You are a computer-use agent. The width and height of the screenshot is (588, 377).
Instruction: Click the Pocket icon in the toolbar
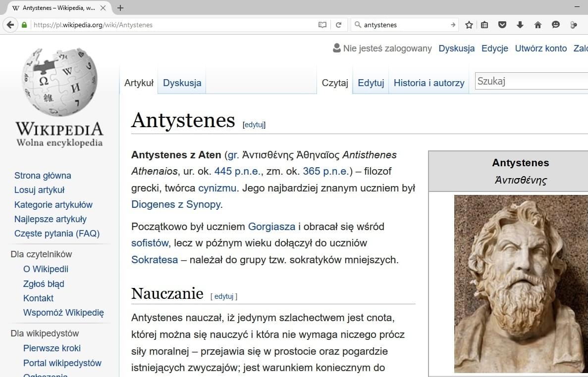(x=502, y=25)
